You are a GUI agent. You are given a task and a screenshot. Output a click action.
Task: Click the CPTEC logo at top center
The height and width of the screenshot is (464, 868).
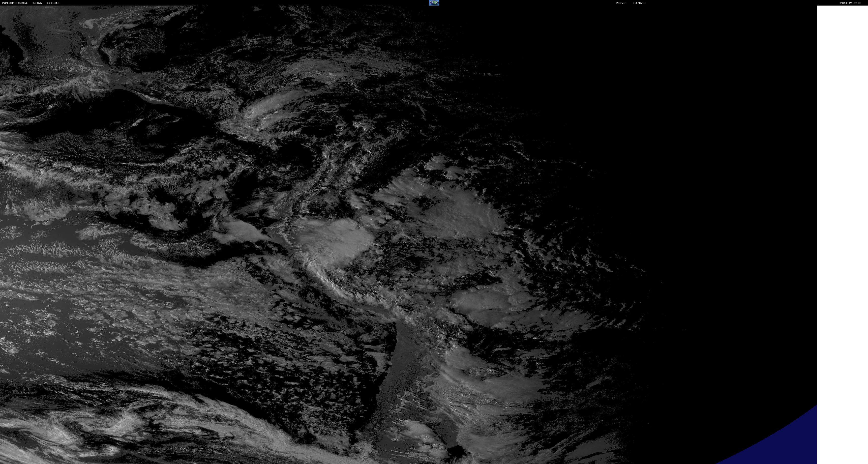pyautogui.click(x=434, y=3)
